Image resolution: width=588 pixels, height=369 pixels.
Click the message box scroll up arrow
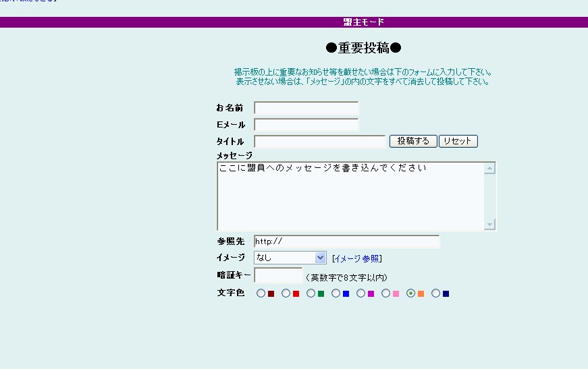[x=490, y=168]
